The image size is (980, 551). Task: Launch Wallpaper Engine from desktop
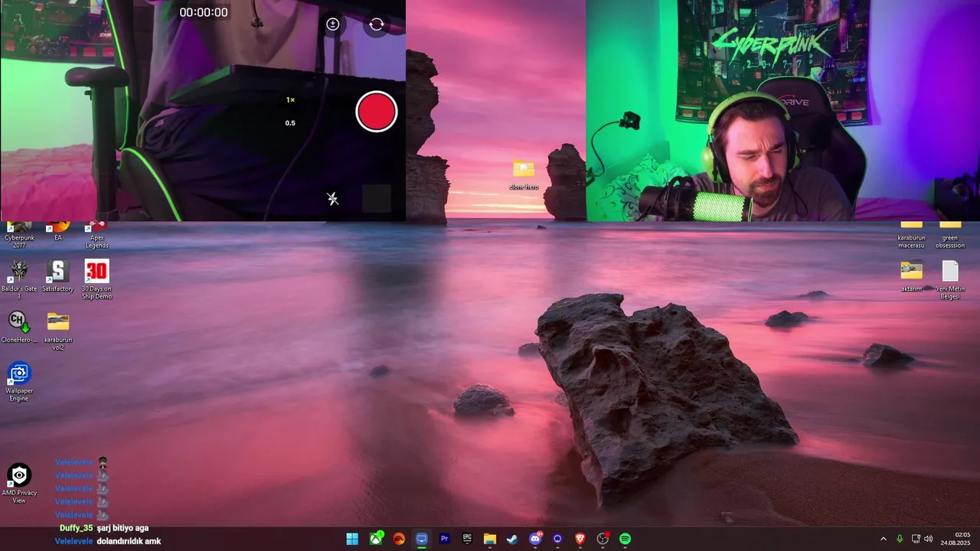tap(19, 382)
